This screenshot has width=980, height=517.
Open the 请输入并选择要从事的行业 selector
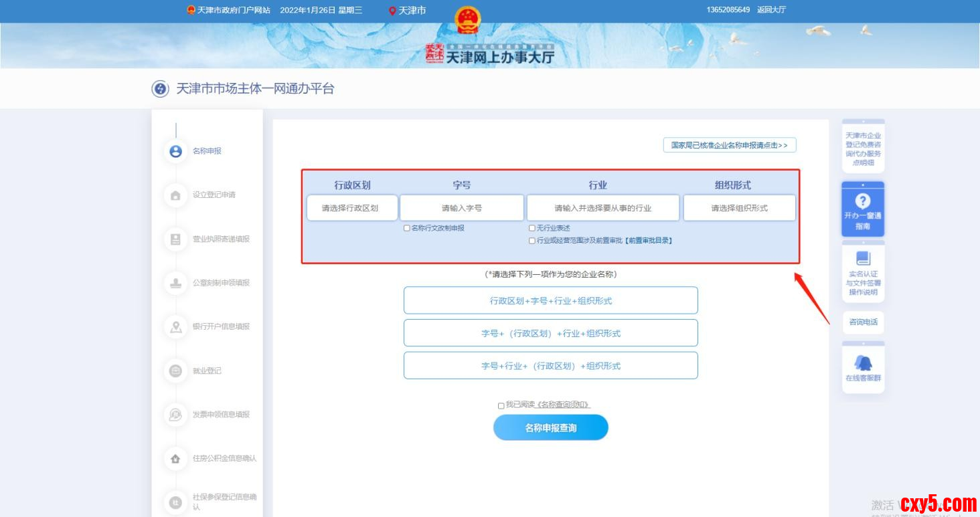click(x=602, y=208)
